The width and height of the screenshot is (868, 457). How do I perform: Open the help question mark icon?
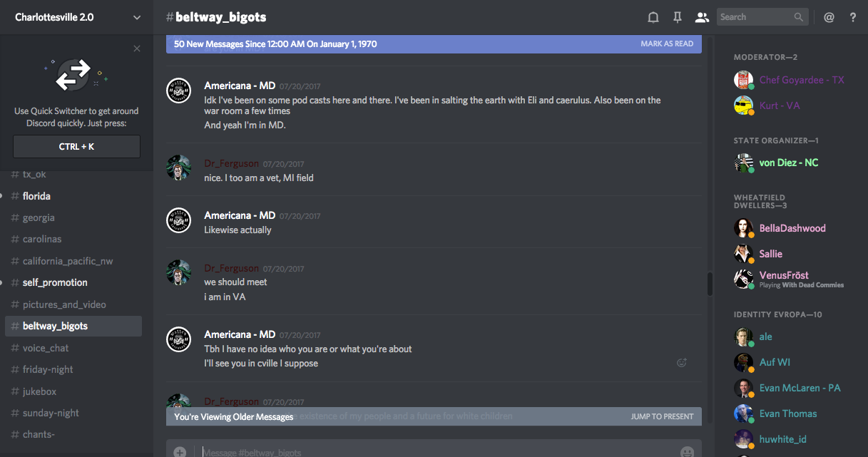[853, 17]
